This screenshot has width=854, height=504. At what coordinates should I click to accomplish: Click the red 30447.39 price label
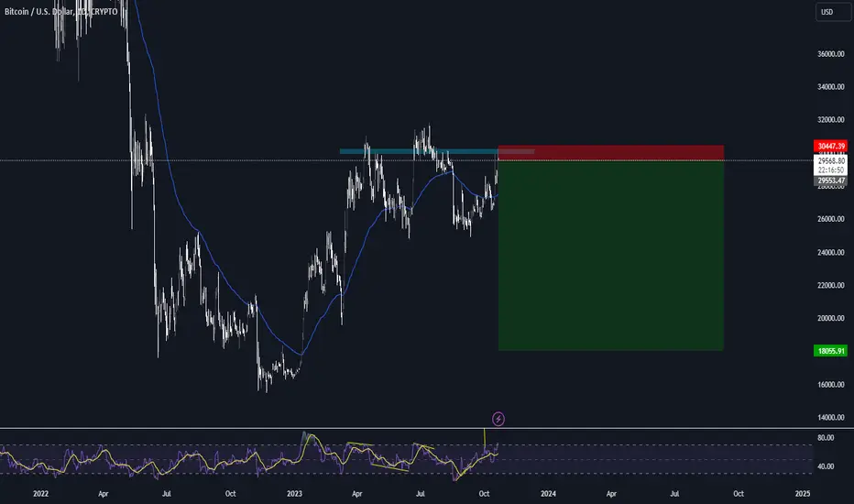830,146
